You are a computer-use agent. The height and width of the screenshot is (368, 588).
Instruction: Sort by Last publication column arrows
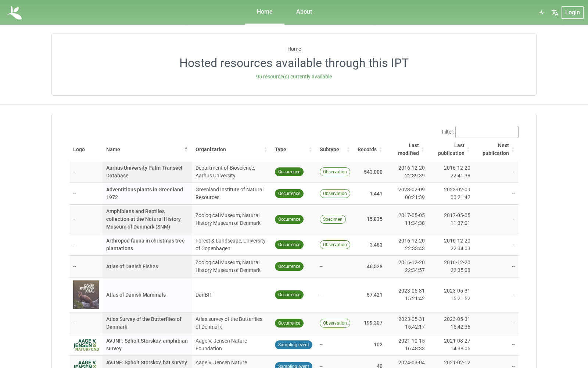coord(468,149)
